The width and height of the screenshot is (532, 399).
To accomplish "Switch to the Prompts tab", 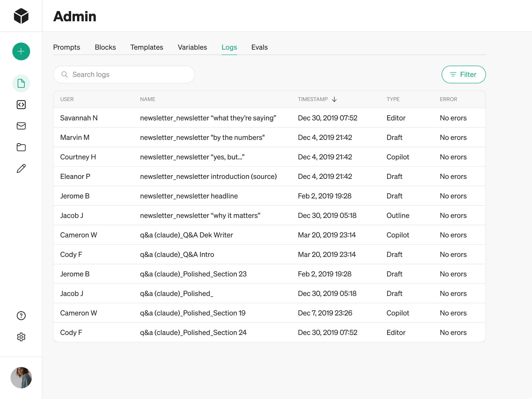I will (66, 47).
